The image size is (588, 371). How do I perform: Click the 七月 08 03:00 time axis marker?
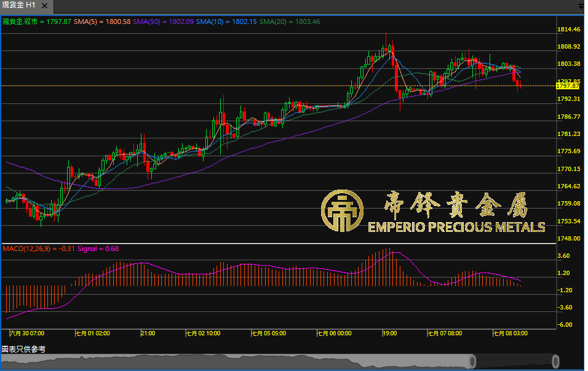tap(510, 333)
